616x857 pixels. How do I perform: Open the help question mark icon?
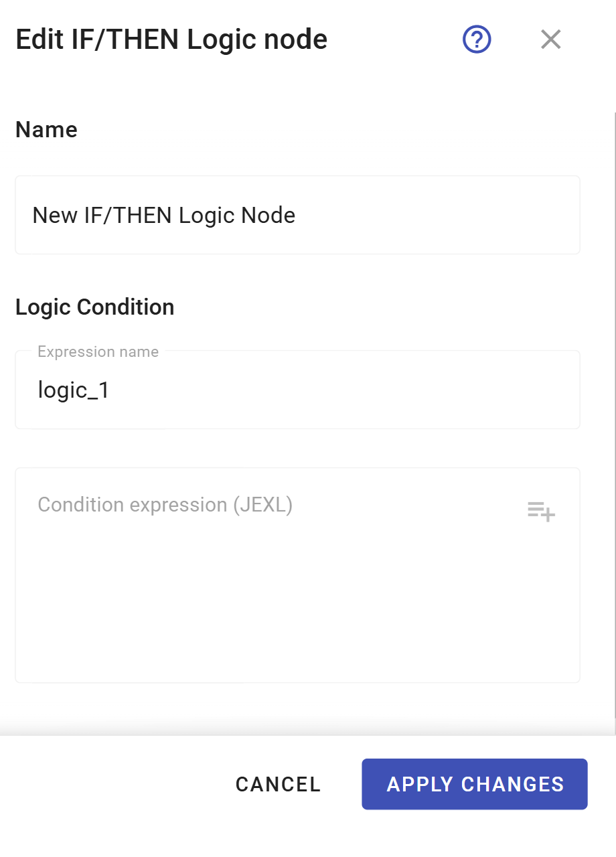click(x=477, y=40)
